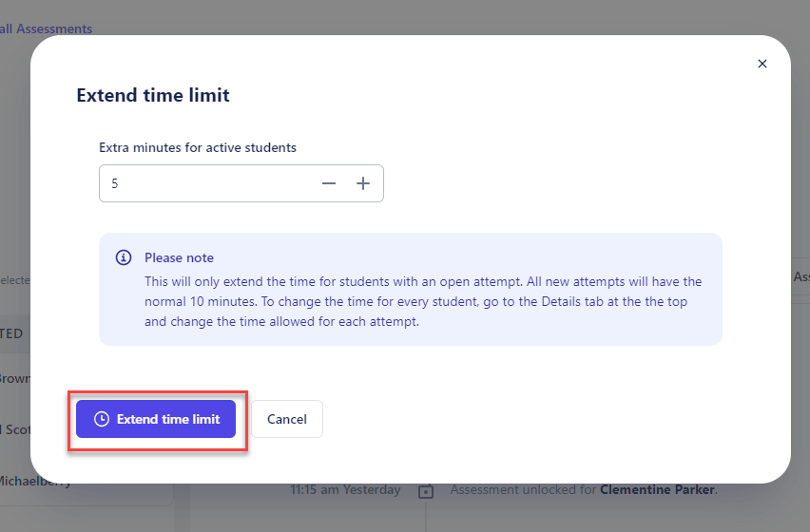810x532 pixels.
Task: Click the Please note heading text
Action: click(x=179, y=257)
